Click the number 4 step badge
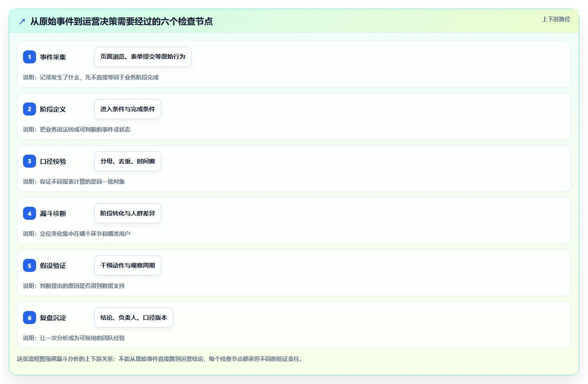The height and width of the screenshot is (384, 588). pyautogui.click(x=30, y=213)
